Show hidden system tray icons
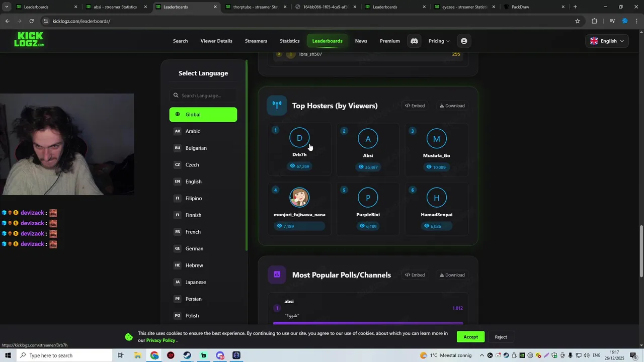Image resolution: width=644 pixels, height=362 pixels. [482, 355]
